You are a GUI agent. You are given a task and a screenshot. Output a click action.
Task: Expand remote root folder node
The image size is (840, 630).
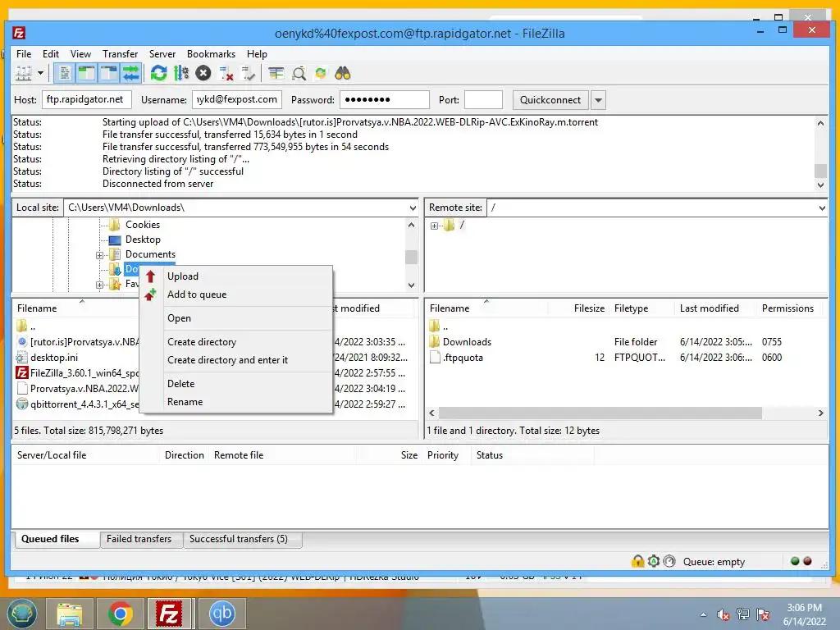pyautogui.click(x=434, y=226)
